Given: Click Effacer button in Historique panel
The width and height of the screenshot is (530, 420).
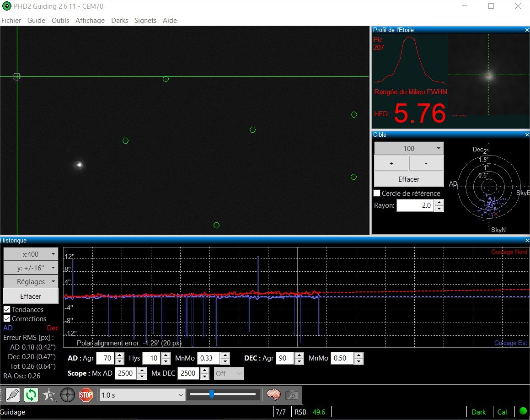Looking at the screenshot, I should tap(31, 296).
